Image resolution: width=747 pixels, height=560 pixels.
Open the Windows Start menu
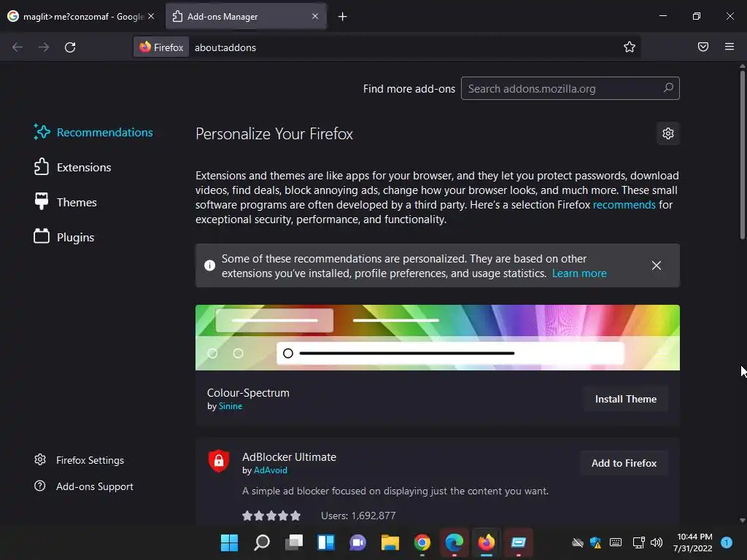point(229,542)
